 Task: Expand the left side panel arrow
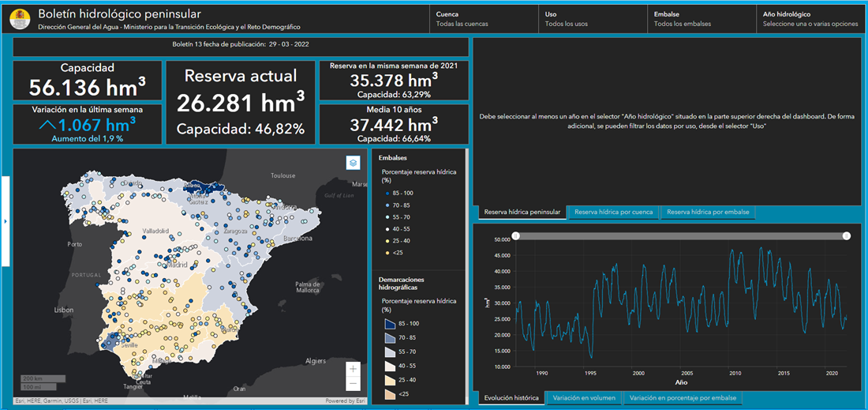point(6,221)
